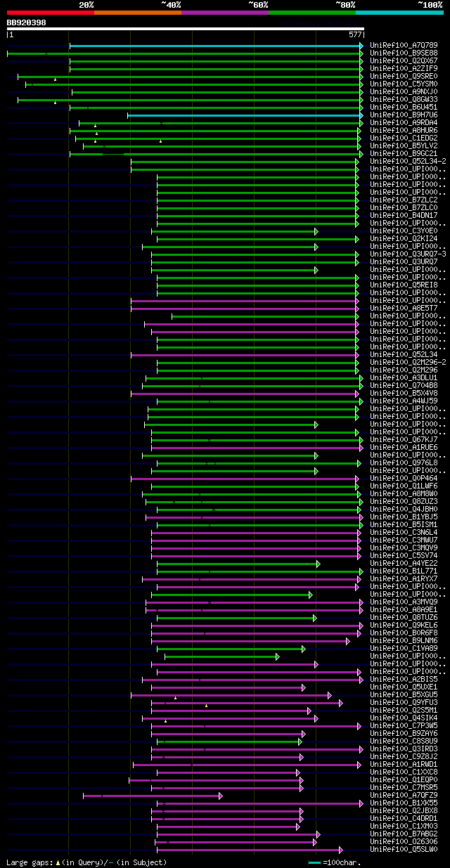Image resolution: width=450 pixels, height=868 pixels.
Task: Open hit UniRef100_Q2KI24
Action: coord(404,239)
